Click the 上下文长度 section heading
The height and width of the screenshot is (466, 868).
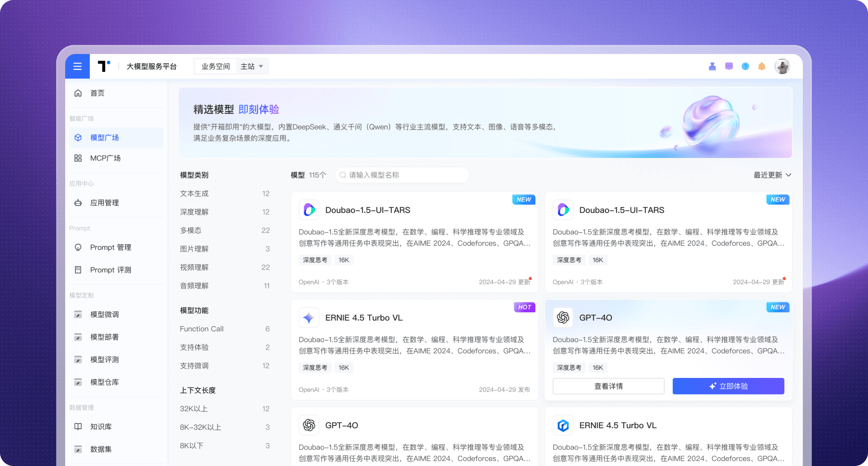tap(198, 391)
